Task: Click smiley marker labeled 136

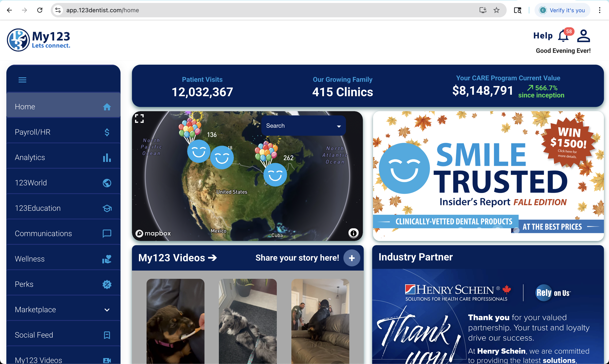Action: click(x=199, y=151)
